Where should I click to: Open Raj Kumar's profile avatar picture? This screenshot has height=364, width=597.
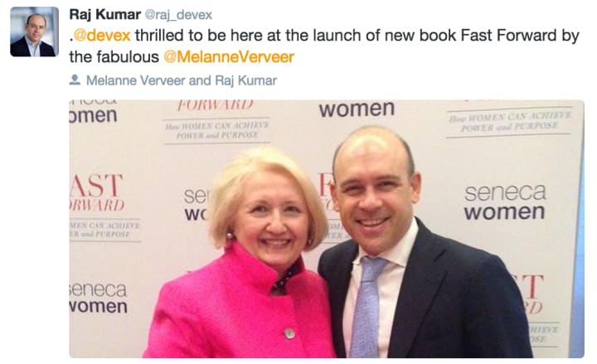coord(34,32)
